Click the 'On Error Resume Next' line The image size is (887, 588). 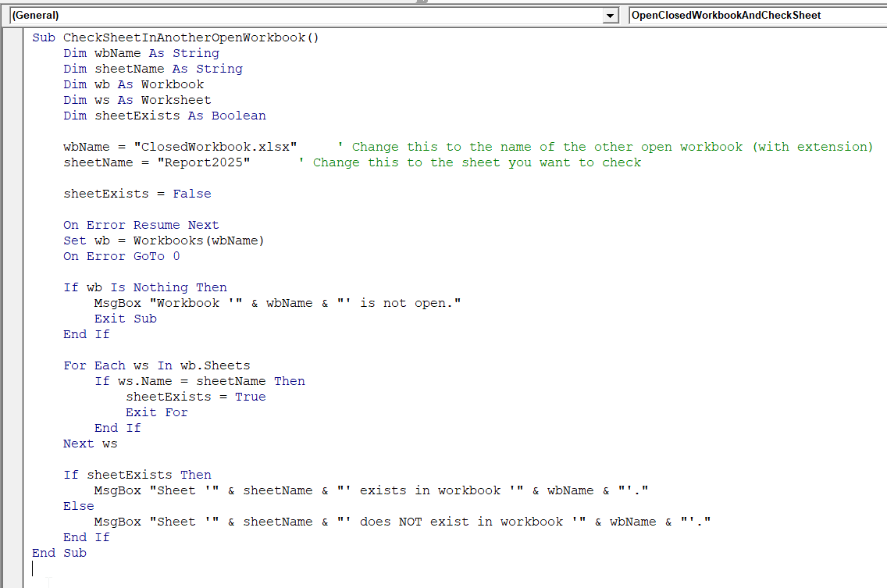pyautogui.click(x=141, y=225)
